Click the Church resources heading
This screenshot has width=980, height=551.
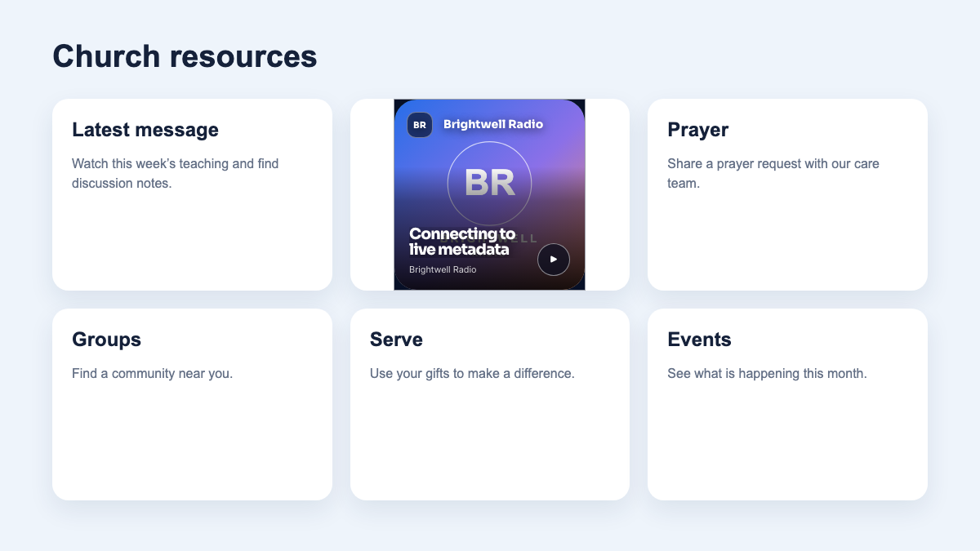pos(185,56)
